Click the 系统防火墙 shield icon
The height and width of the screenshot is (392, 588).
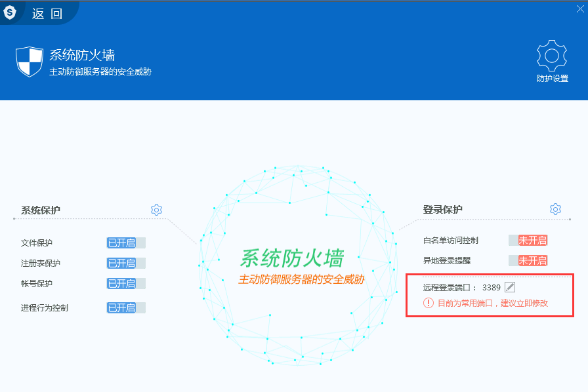29,62
